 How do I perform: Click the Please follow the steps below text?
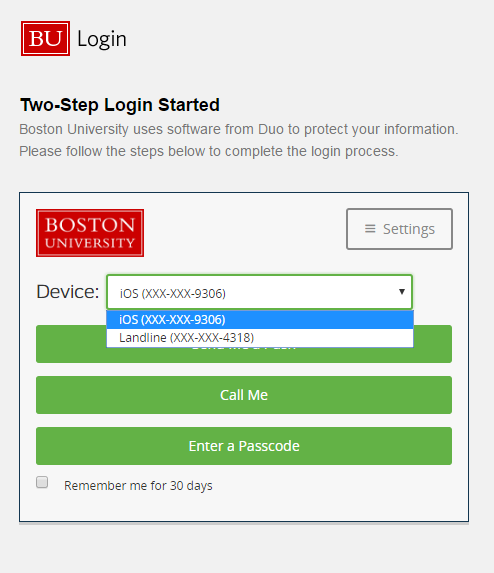(209, 151)
